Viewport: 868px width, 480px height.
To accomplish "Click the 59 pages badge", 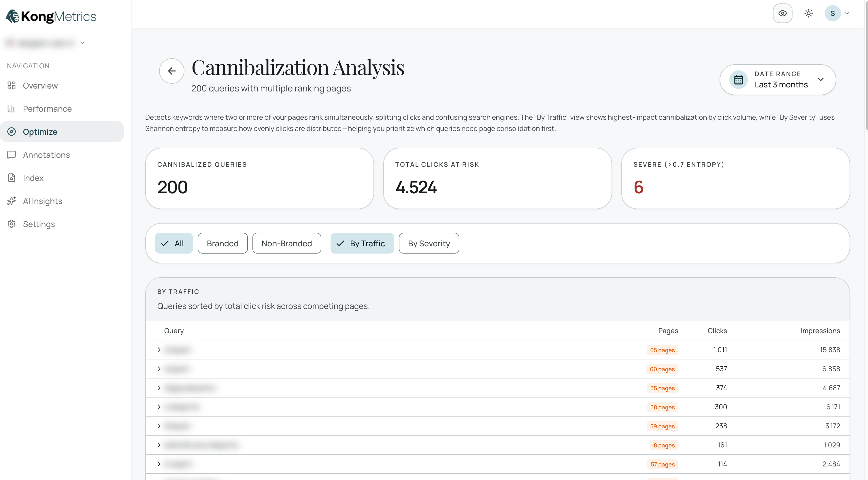I will pos(662,426).
